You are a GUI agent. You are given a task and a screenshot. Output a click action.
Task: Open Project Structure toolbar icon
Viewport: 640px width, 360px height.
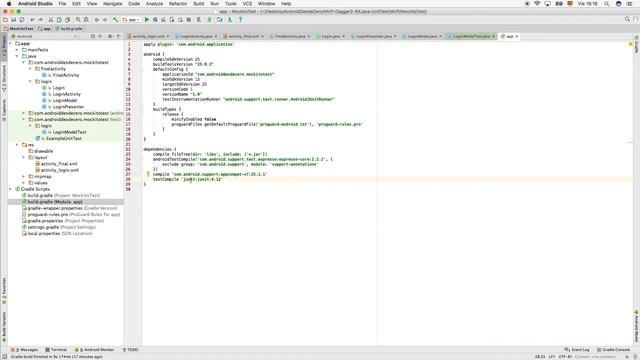220,20
